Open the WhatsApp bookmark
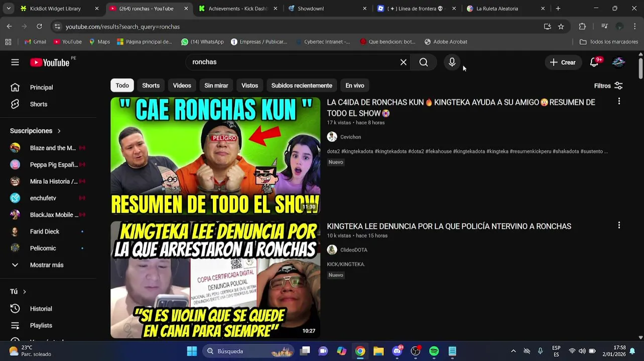Image resolution: width=644 pixels, height=361 pixels. click(x=202, y=42)
